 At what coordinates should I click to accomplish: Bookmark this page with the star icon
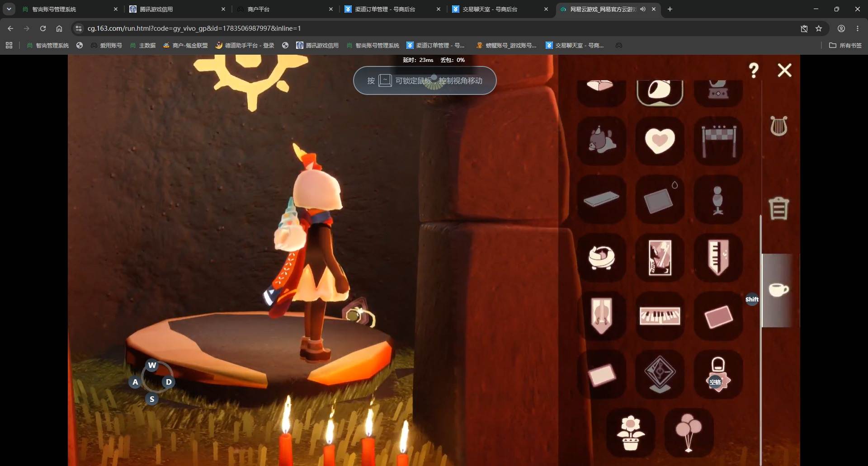[x=819, y=28]
